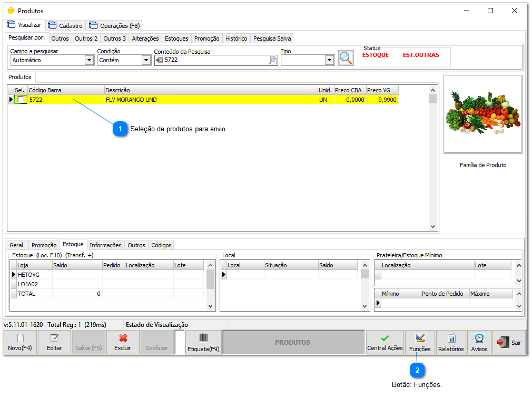Check the Sel. box for product 5722
This screenshot has height=397, width=532.
(20, 100)
